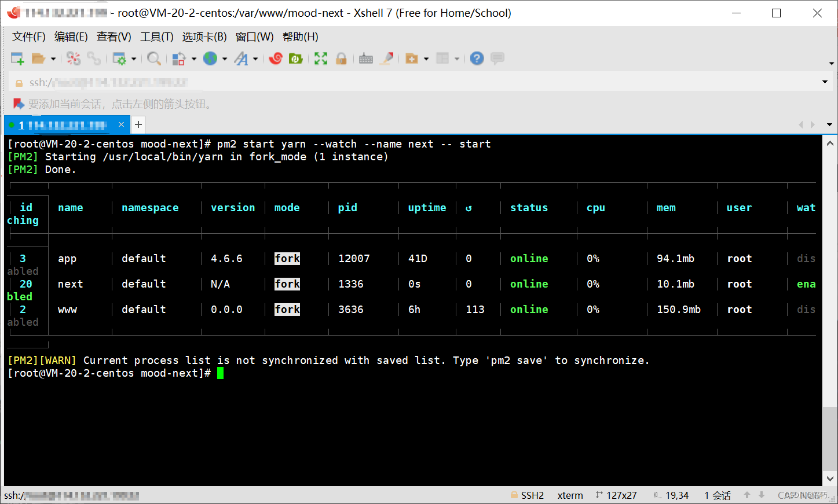Click the xterm status bar entry
Image resolution: width=838 pixels, height=504 pixels.
(570, 495)
